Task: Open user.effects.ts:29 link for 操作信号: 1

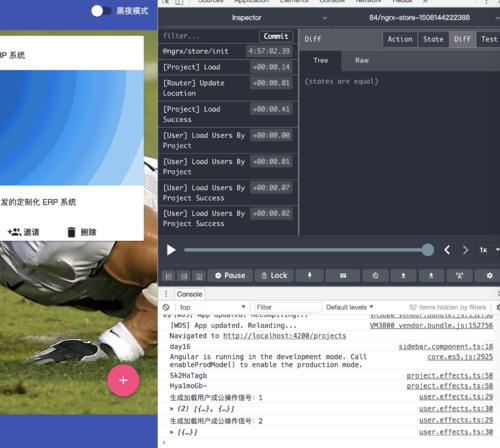Action: 456,397
